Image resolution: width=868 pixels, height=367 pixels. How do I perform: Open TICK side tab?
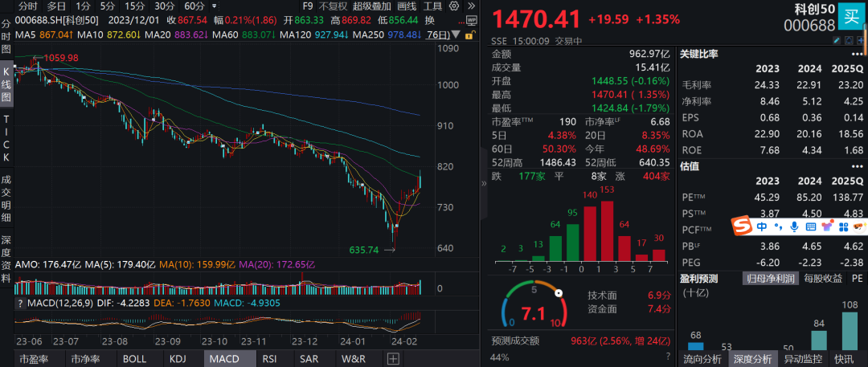(6, 138)
